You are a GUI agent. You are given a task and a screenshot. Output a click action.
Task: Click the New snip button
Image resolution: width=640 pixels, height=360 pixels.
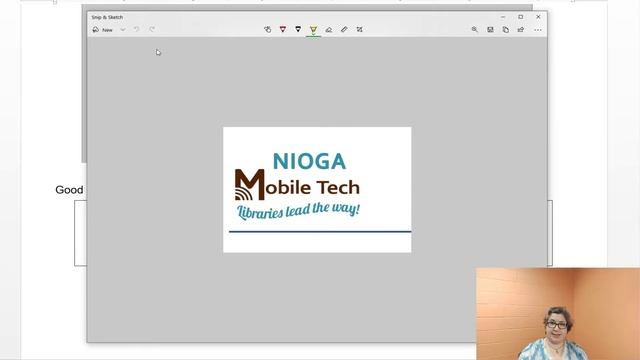pos(103,30)
